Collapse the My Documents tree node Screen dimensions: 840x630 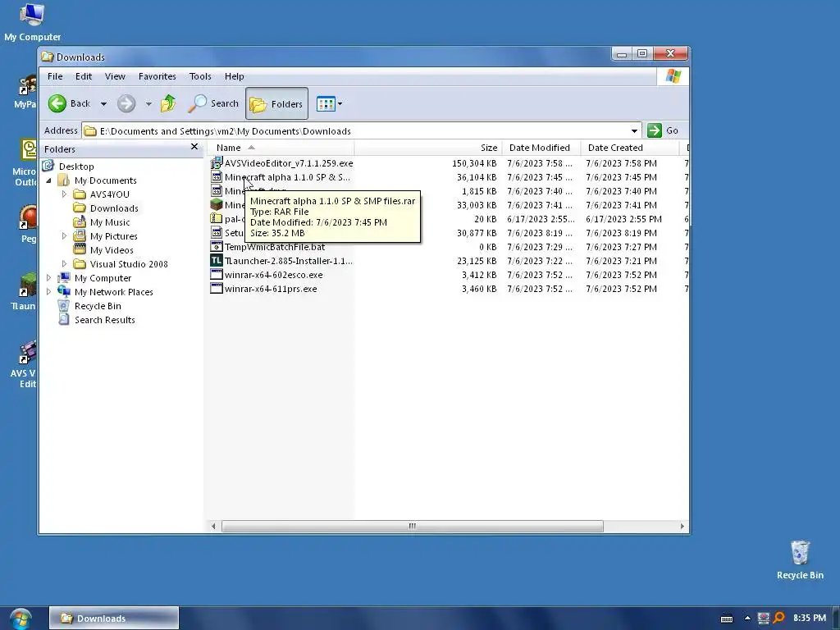[x=48, y=180]
